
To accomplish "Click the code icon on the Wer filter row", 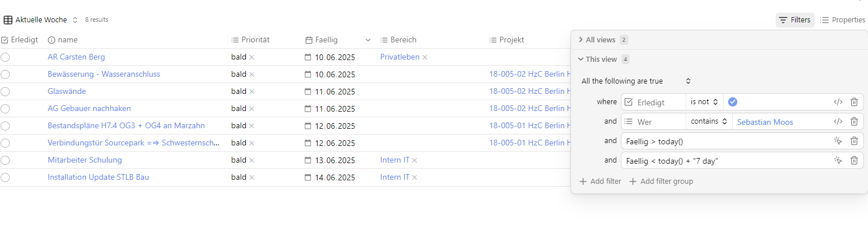I will coord(838,121).
